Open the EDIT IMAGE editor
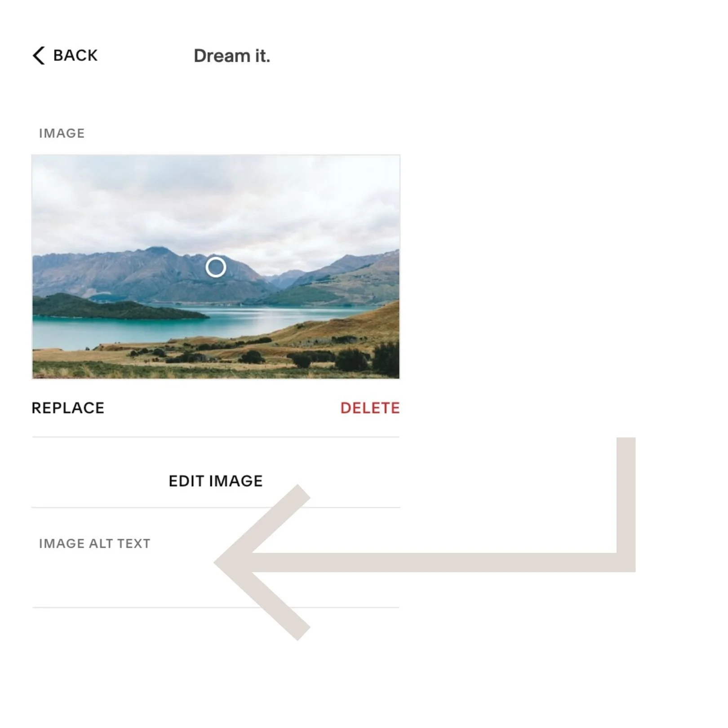The height and width of the screenshot is (728, 728). point(216,481)
